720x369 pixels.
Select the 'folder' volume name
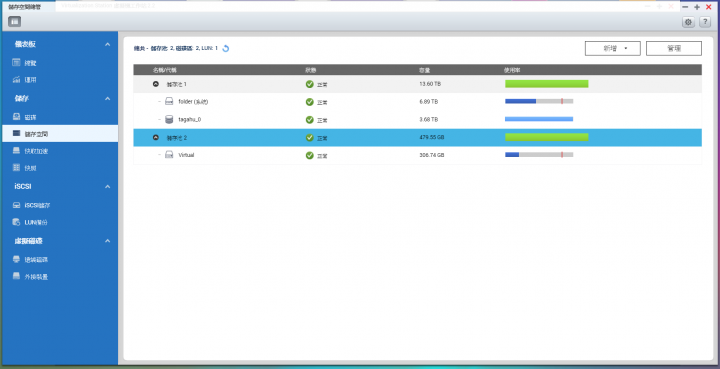(193, 101)
